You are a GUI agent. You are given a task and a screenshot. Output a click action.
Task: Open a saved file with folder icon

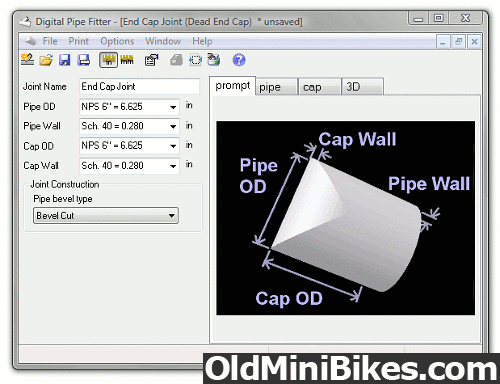pyautogui.click(x=46, y=60)
